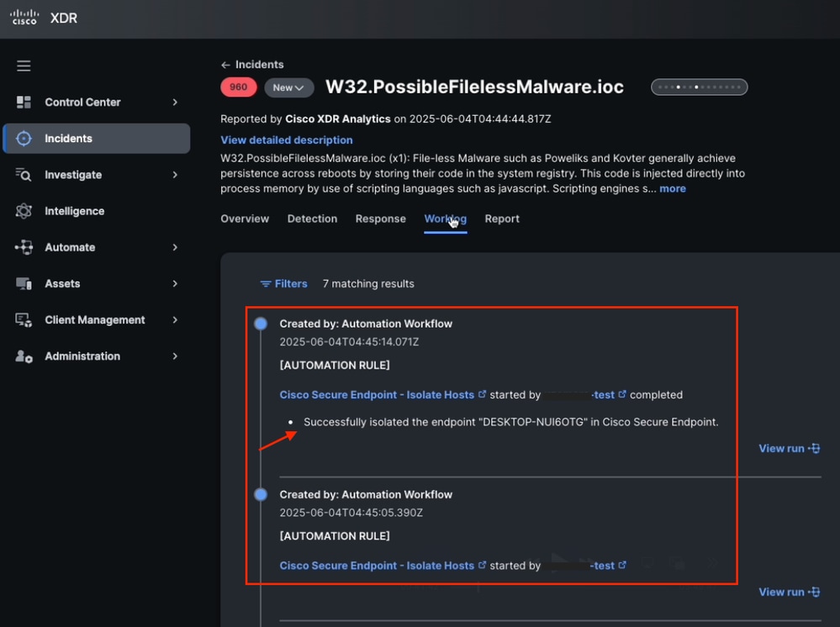Click timeline dot for 04:45:05 worklog entry
The width and height of the screenshot is (840, 627).
click(261, 494)
